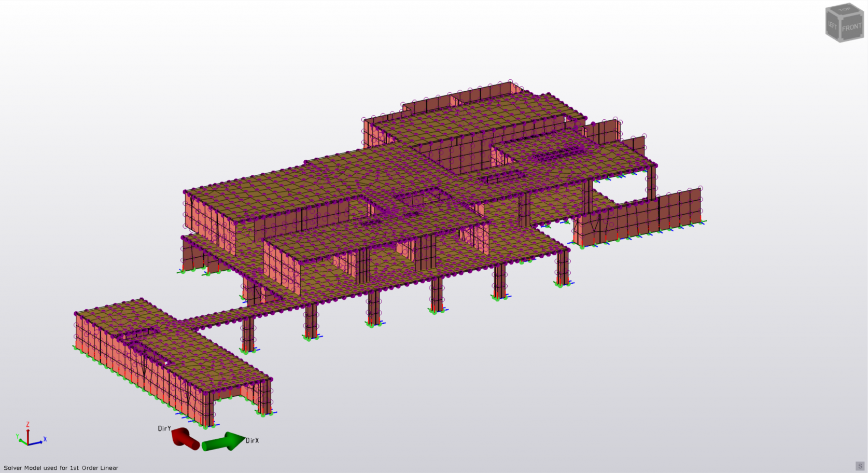868x473 pixels.
Task: Select the green DirX direction arrow
Action: click(223, 442)
